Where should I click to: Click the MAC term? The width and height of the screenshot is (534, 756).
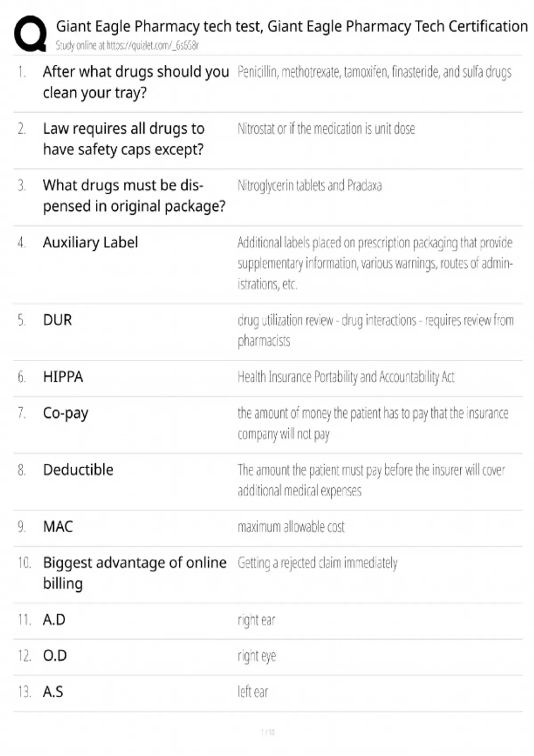pyautogui.click(x=58, y=527)
